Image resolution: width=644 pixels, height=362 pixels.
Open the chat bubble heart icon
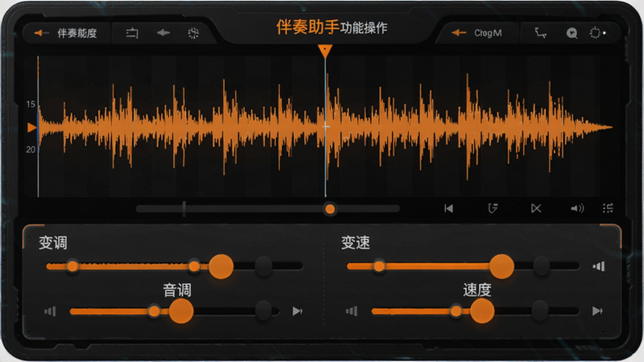tap(572, 33)
